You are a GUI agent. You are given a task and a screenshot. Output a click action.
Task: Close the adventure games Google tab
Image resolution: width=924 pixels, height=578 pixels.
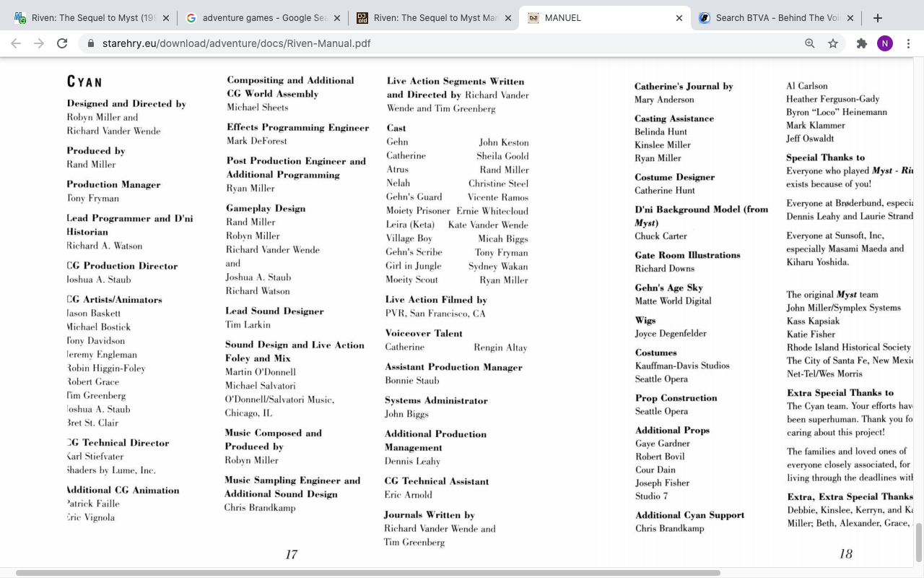(337, 18)
